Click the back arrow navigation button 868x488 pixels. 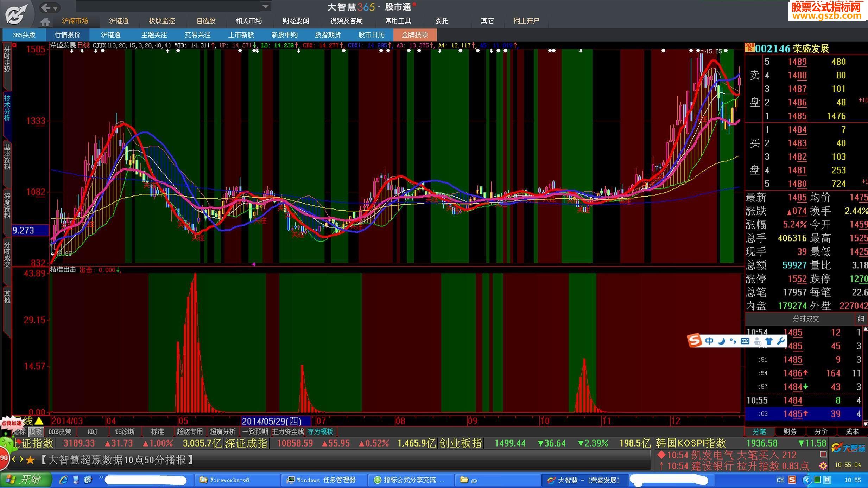(46, 7)
